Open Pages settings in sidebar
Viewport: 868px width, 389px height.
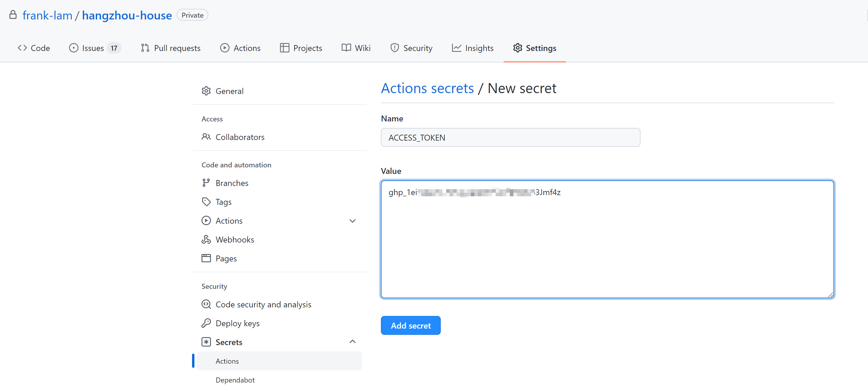click(x=279, y=258)
